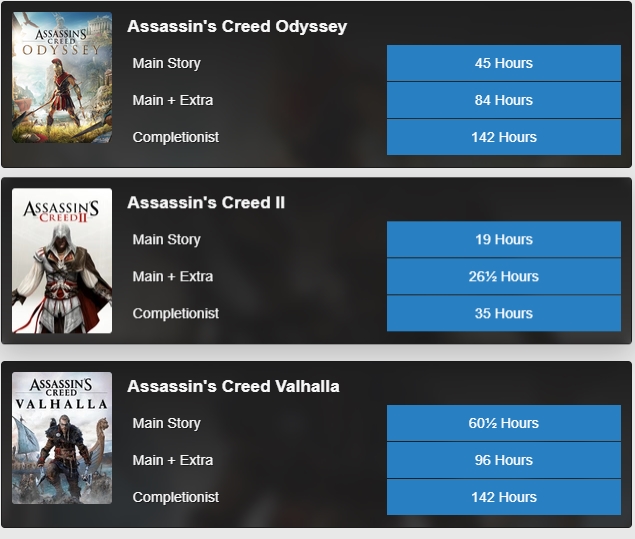Open Assassin's Creed Valhalla cover art
The image size is (635, 539).
[x=62, y=437]
